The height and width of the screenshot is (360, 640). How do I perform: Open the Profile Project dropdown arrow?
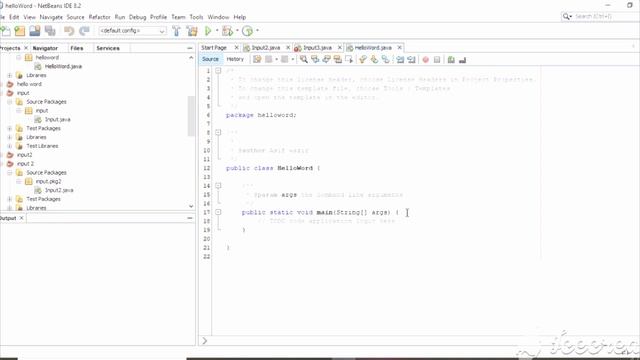(x=257, y=31)
